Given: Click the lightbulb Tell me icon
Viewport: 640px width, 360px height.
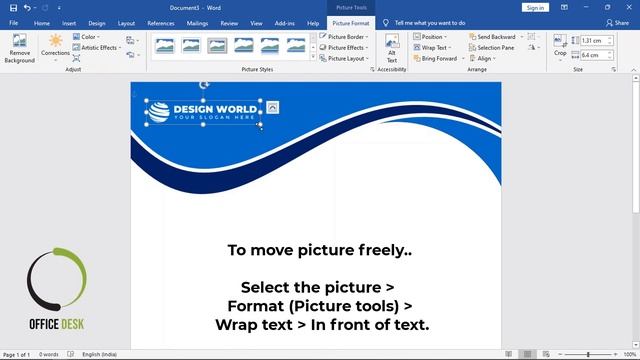Looking at the screenshot, I should [x=386, y=23].
